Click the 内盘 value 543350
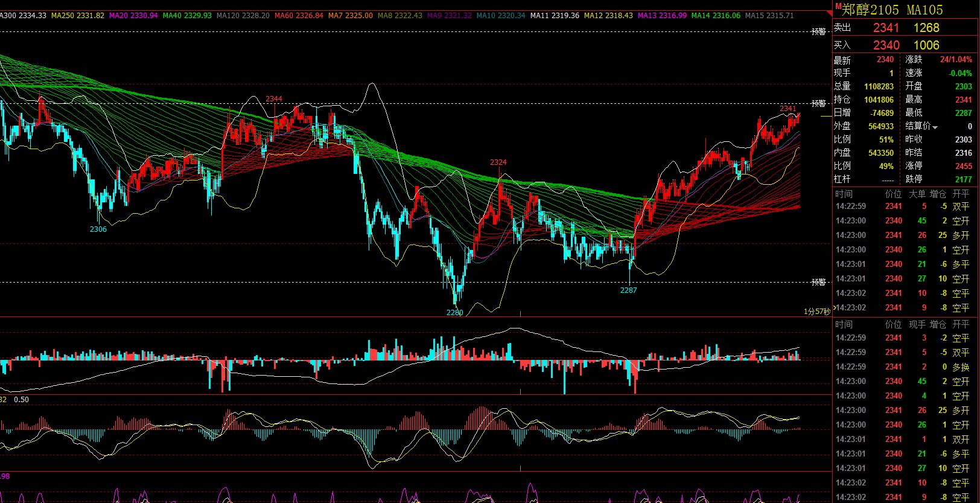 881,153
